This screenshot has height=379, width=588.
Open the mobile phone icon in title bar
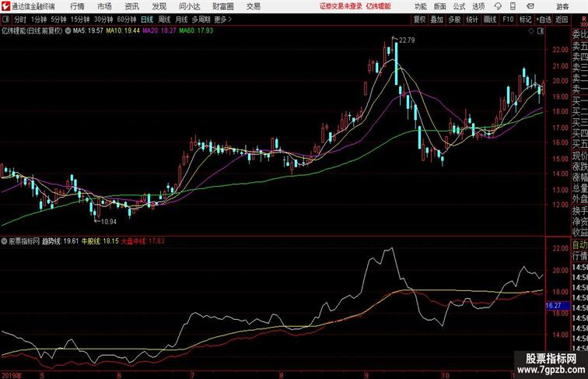(x=513, y=6)
